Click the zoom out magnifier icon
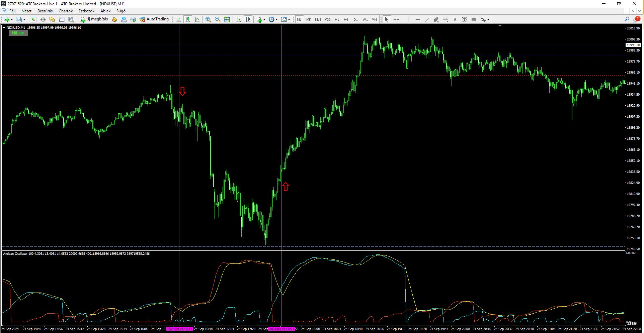The width and height of the screenshot is (644, 333). [218, 19]
